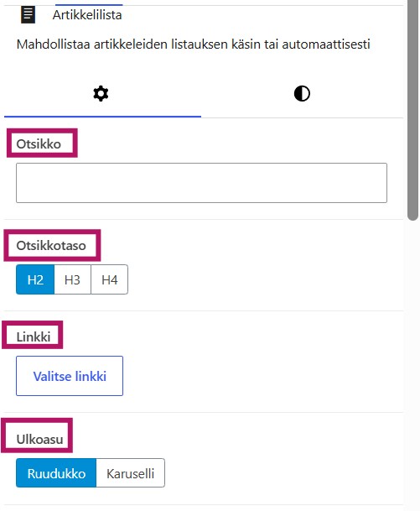Select heading level H2
Viewport: 420px width, 511px height.
(35, 279)
